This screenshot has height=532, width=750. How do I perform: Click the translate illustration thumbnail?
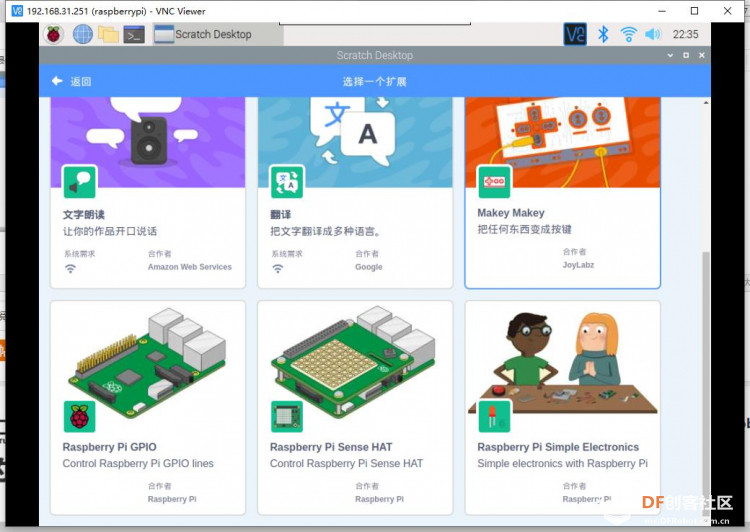[x=355, y=142]
